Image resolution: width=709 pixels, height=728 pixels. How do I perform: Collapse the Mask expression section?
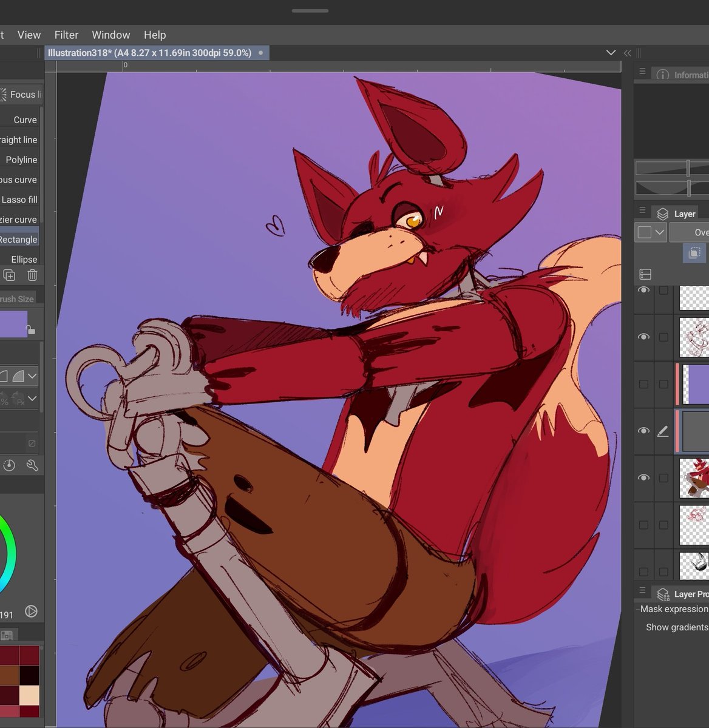click(673, 608)
